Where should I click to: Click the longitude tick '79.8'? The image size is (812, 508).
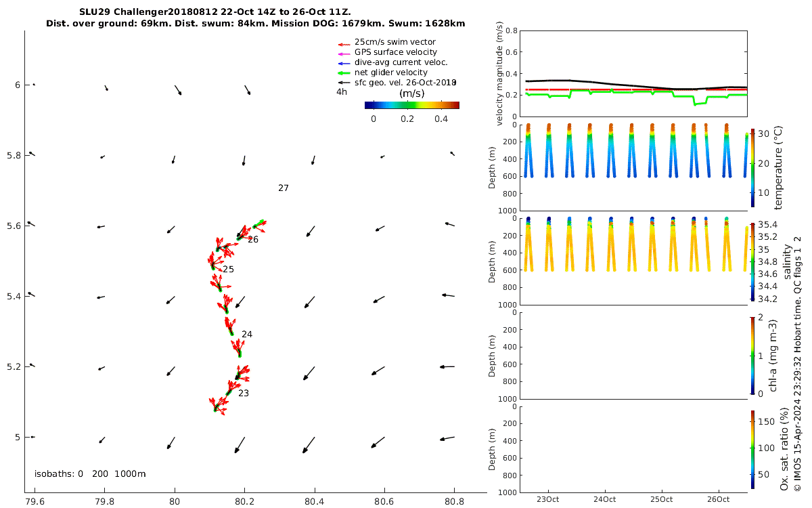(x=105, y=502)
